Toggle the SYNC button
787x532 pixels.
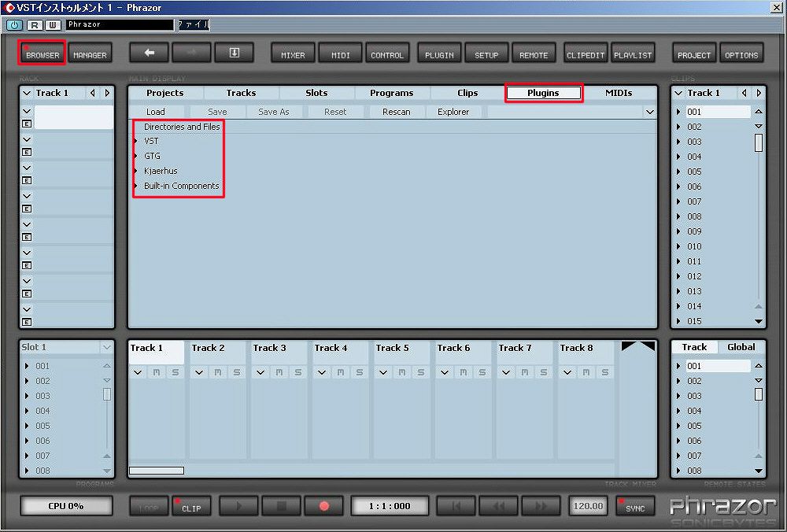[635, 506]
